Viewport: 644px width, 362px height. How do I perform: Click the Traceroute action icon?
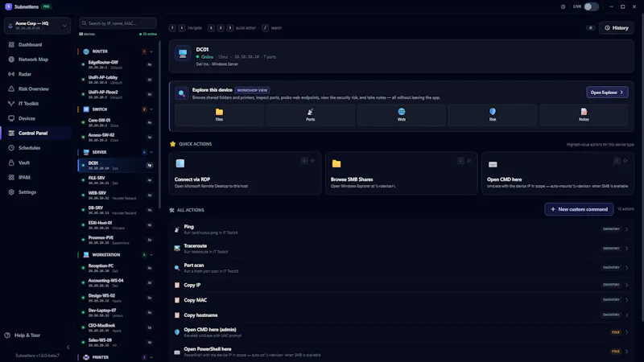[177, 249]
